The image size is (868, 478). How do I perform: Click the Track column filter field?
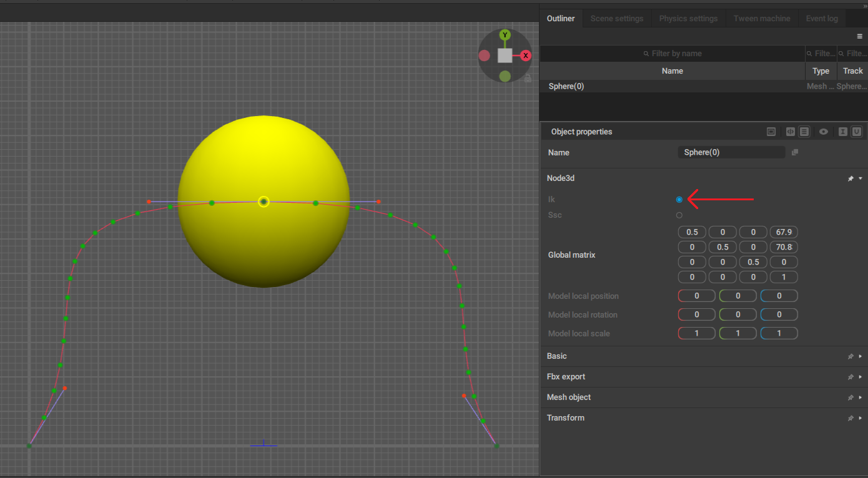point(852,54)
